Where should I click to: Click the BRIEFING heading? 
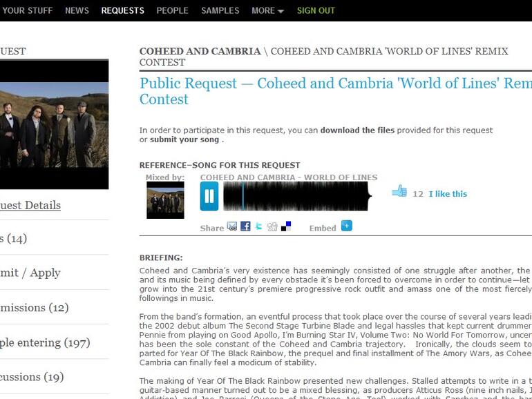[x=161, y=257]
